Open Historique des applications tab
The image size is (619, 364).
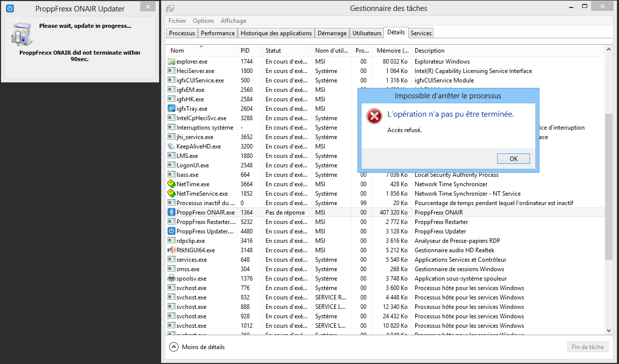[276, 33]
